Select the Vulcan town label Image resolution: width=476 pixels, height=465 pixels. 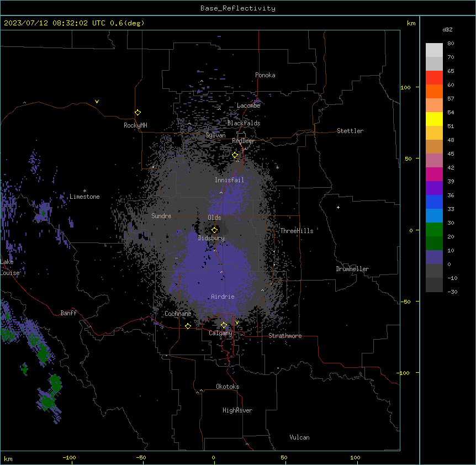pyautogui.click(x=300, y=437)
